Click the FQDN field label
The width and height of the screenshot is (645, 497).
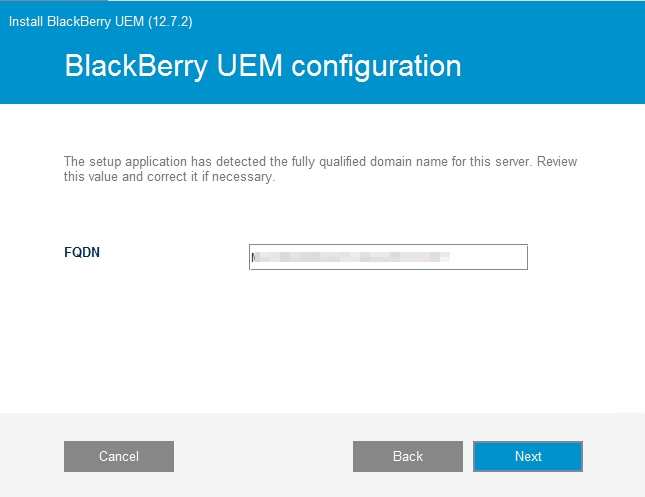pos(82,252)
